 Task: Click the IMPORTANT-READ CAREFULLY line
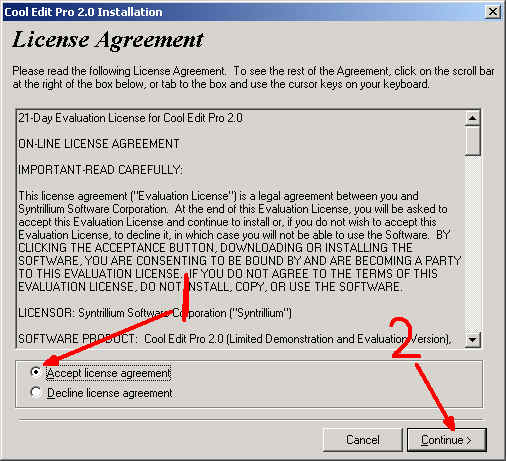coord(100,170)
